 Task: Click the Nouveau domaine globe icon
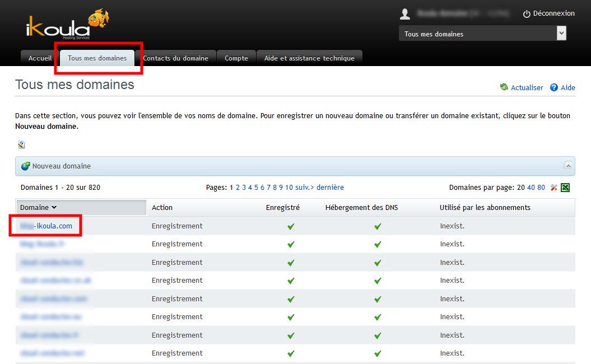coord(25,166)
